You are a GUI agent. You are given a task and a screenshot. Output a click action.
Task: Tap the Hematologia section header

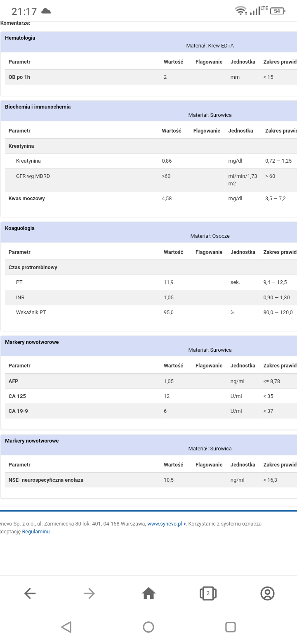click(x=20, y=38)
